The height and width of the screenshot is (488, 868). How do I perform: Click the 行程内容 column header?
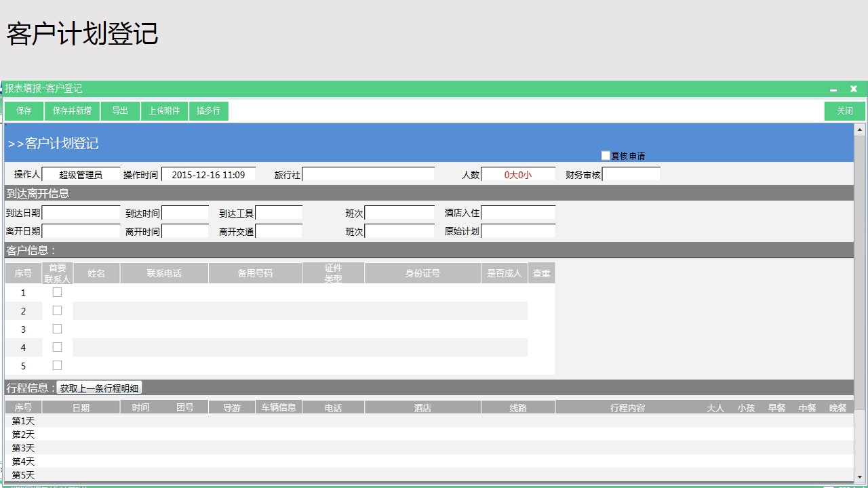coord(627,407)
